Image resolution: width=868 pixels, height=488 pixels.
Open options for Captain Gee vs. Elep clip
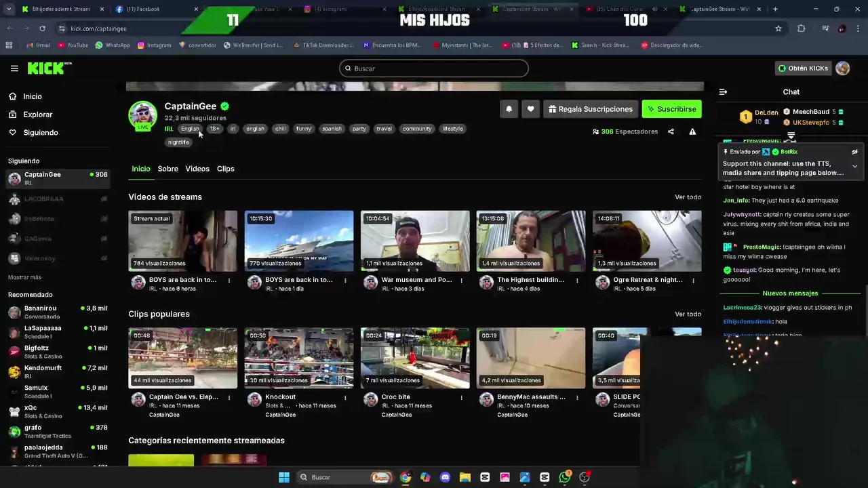(x=229, y=397)
